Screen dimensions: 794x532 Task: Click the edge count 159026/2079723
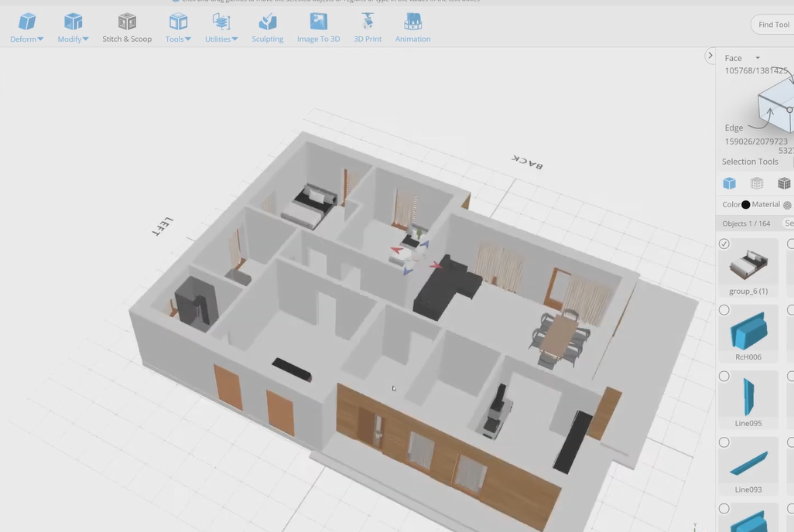click(756, 142)
